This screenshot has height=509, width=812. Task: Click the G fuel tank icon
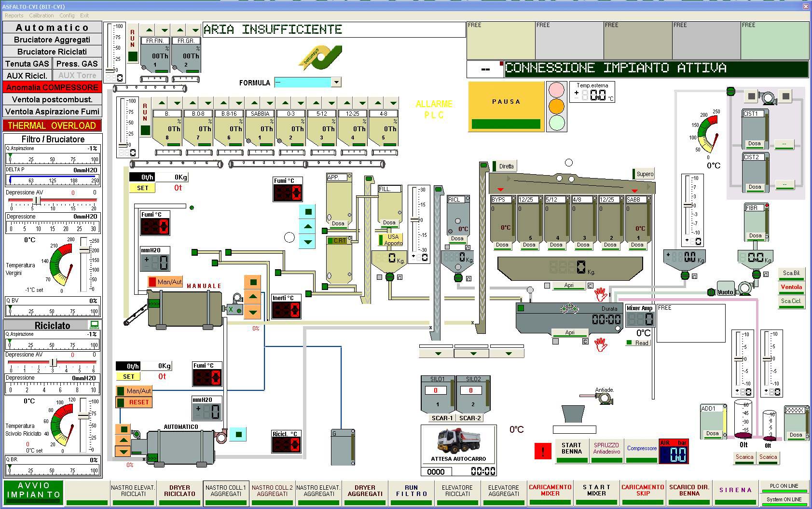[x=343, y=447]
